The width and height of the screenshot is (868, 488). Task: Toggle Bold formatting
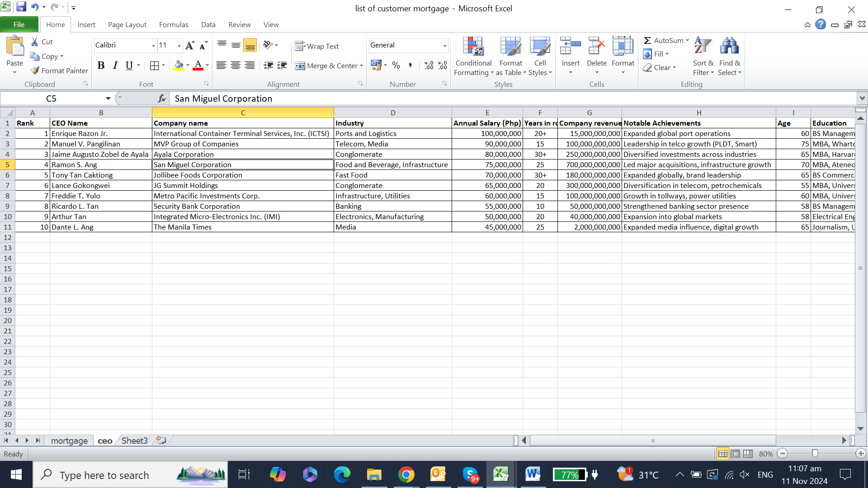click(101, 66)
